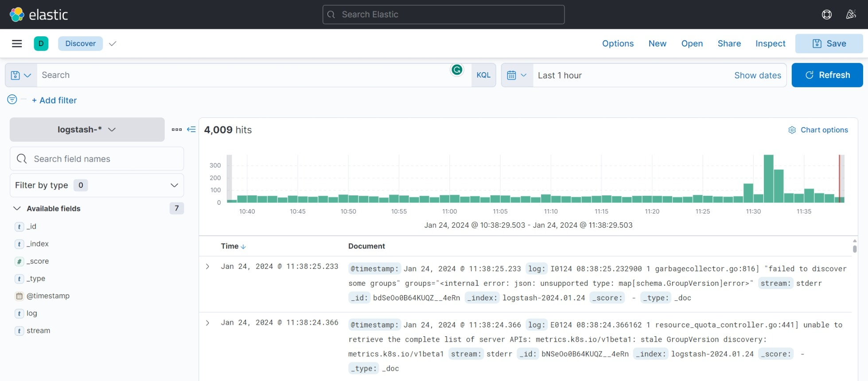Screen dimensions: 868x381
Task: Click Show dates link
Action: coord(757,75)
